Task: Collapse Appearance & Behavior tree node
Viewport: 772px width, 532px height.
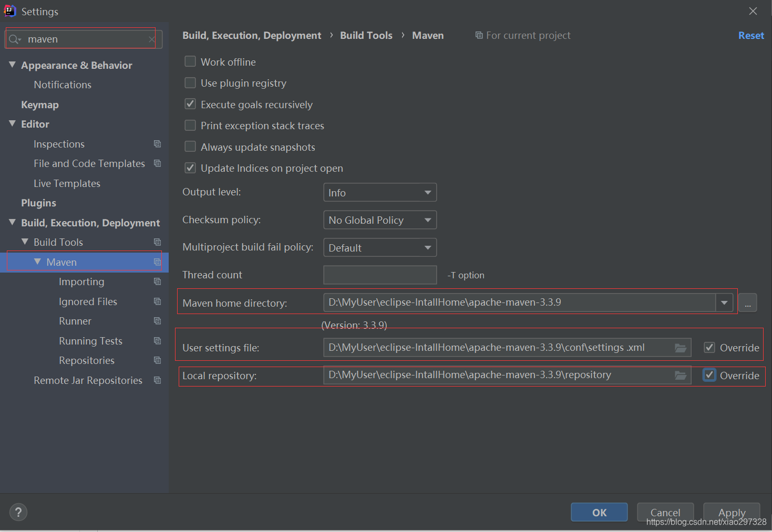Action: (x=13, y=64)
